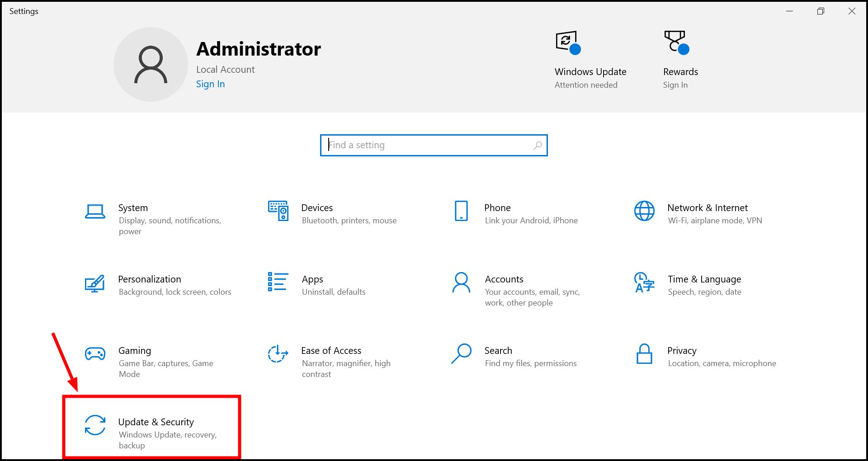Click the Sign In link under Rewards
Screen dimensions: 868x461
(x=675, y=85)
